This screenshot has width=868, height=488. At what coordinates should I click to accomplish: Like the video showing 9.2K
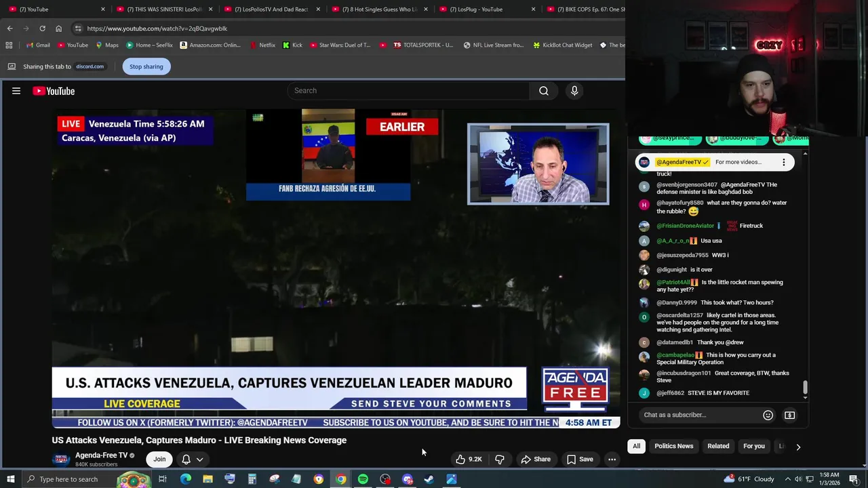[x=469, y=460]
